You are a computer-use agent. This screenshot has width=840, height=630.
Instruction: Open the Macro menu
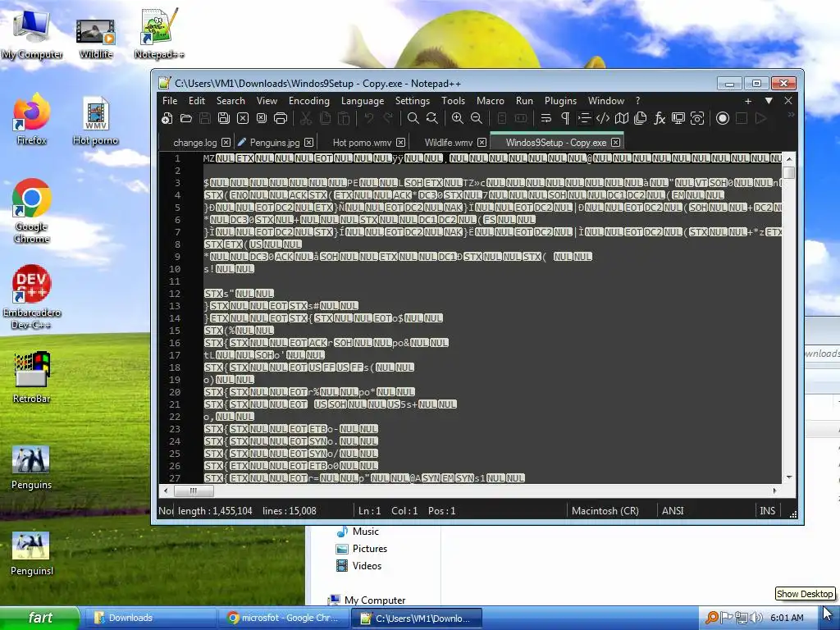coord(491,101)
